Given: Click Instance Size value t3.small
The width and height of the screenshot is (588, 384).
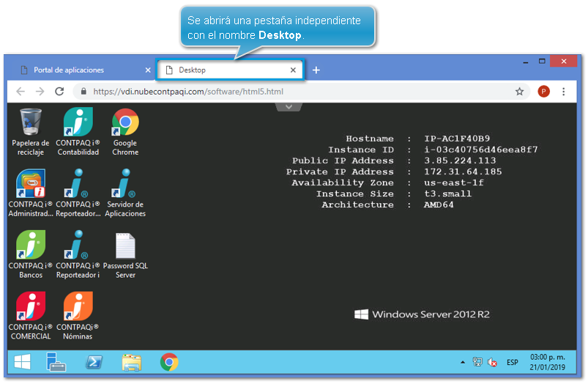Looking at the screenshot, I should tap(447, 193).
